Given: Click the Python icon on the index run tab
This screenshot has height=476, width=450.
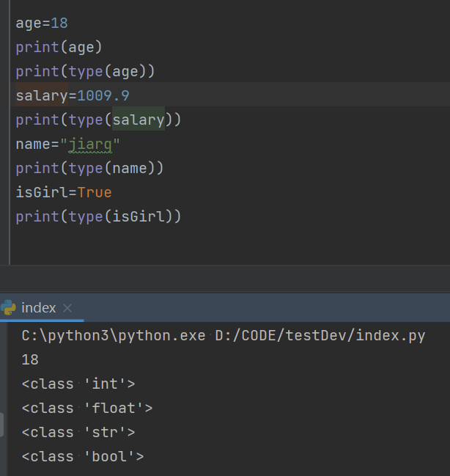Looking at the screenshot, I should pyautogui.click(x=8, y=308).
